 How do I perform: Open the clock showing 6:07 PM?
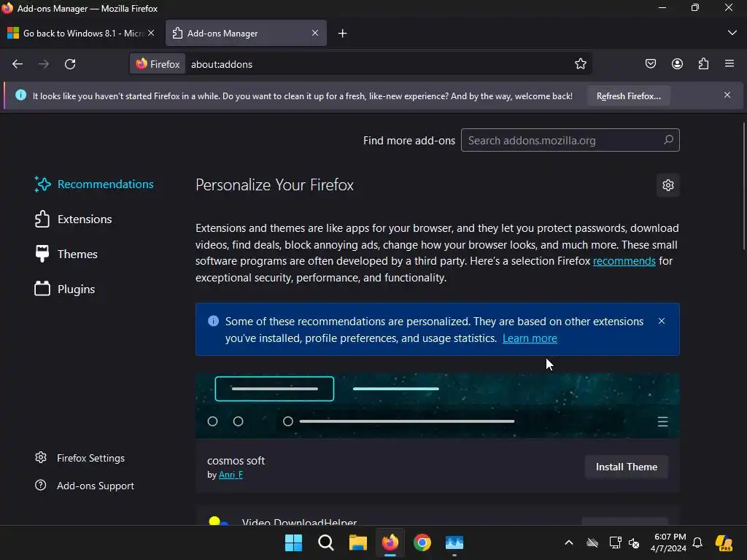[668, 542]
